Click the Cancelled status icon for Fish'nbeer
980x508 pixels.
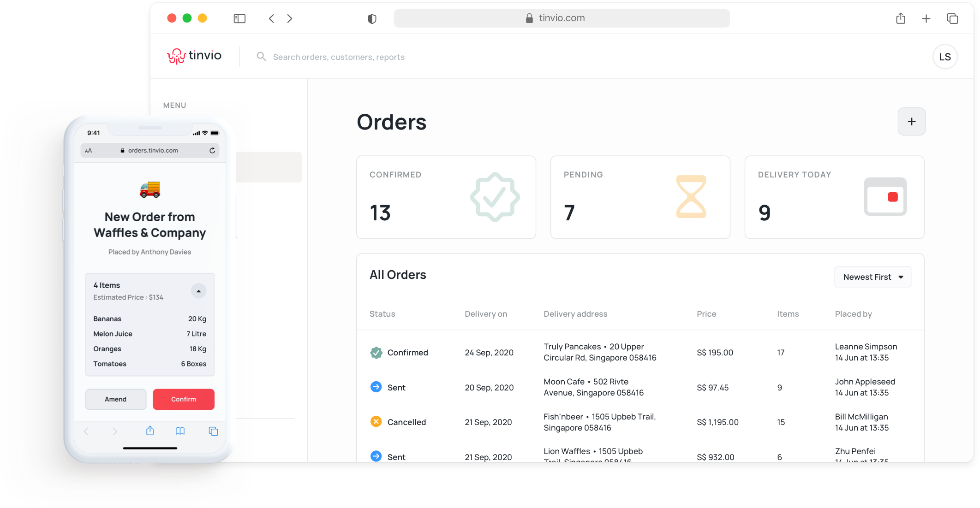pos(376,421)
